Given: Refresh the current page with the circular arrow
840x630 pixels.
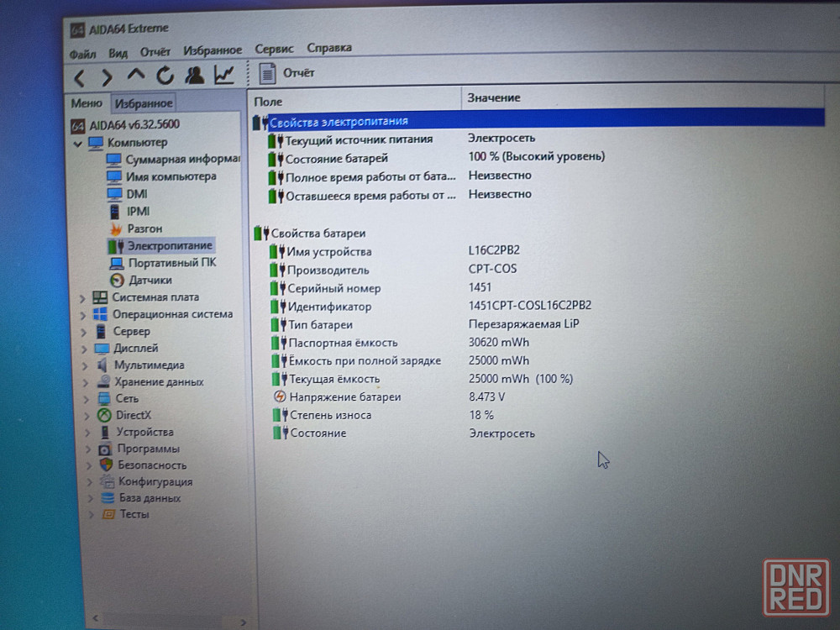Looking at the screenshot, I should (165, 76).
